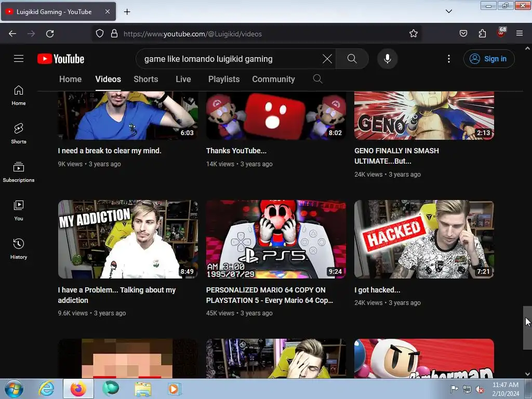Click title 'PERSONALIZED MARIO 64 COPY ON PLAYSTATION 5'
Viewport: 532px width, 399px height.
[270, 295]
